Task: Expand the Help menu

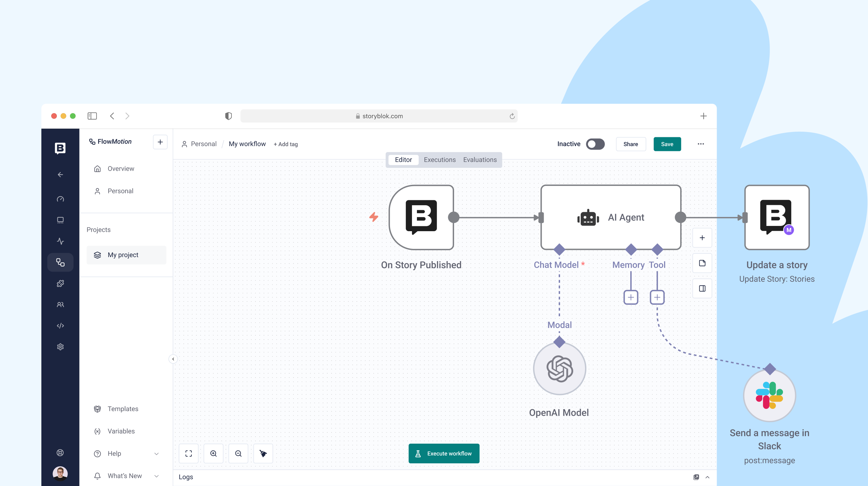Action: (x=156, y=453)
